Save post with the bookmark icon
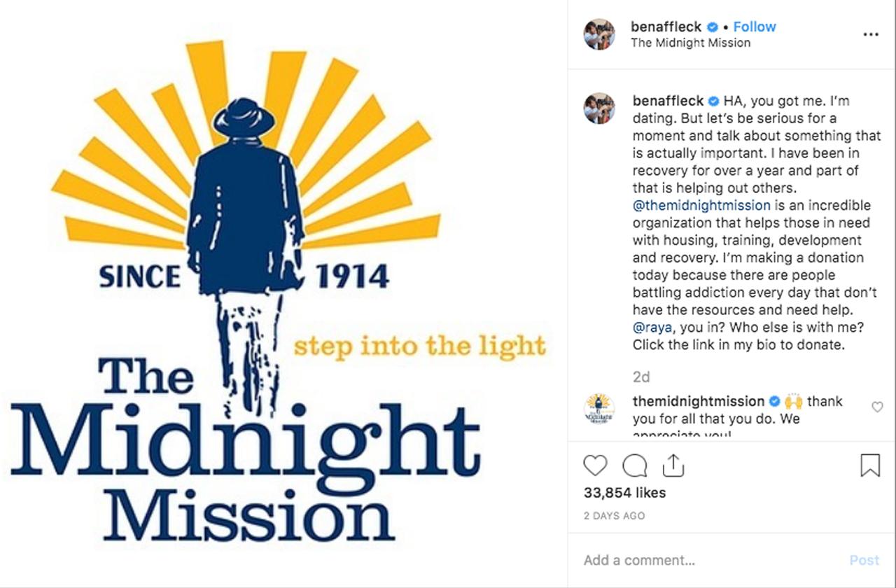 coord(870,465)
